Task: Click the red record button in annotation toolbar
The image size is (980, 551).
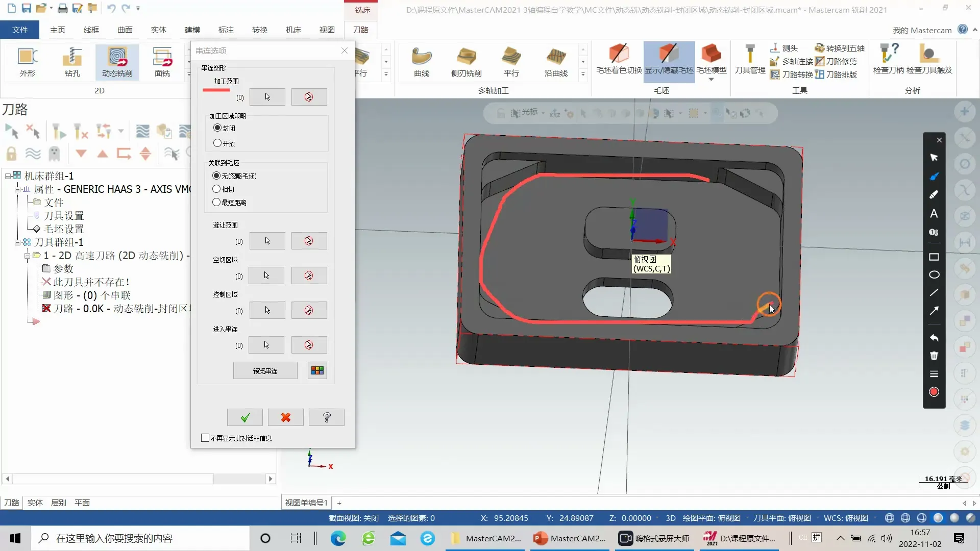Action: click(934, 392)
